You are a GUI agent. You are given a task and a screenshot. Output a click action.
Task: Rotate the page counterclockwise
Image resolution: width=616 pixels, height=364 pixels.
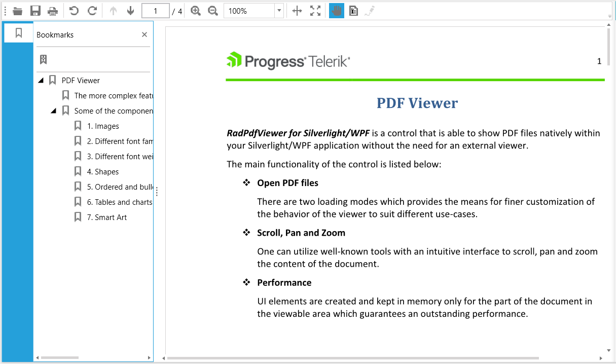click(74, 10)
